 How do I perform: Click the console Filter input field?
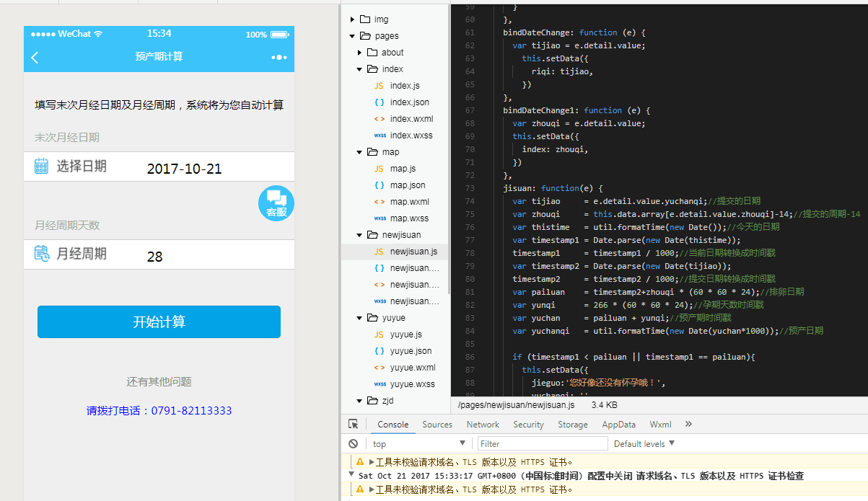542,443
